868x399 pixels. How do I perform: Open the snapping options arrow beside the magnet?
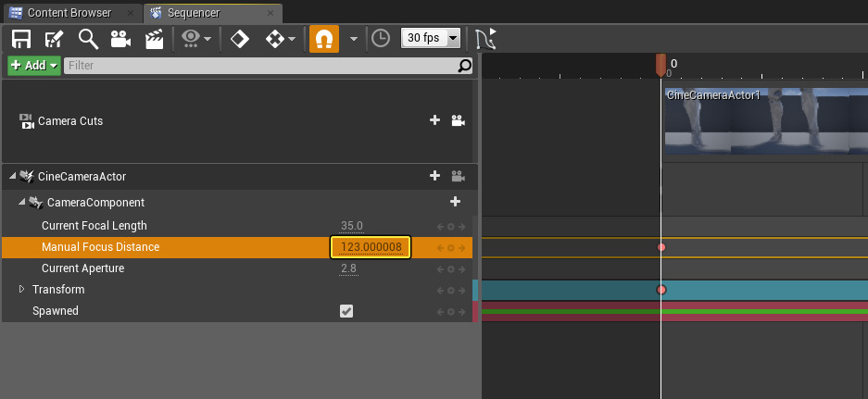click(353, 39)
